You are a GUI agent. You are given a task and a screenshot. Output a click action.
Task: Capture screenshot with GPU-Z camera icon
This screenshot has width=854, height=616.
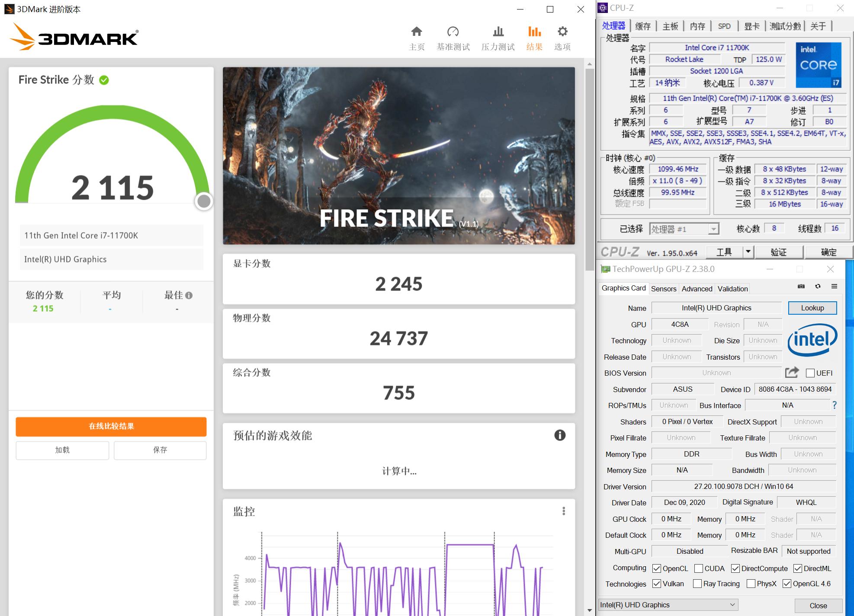(x=801, y=287)
